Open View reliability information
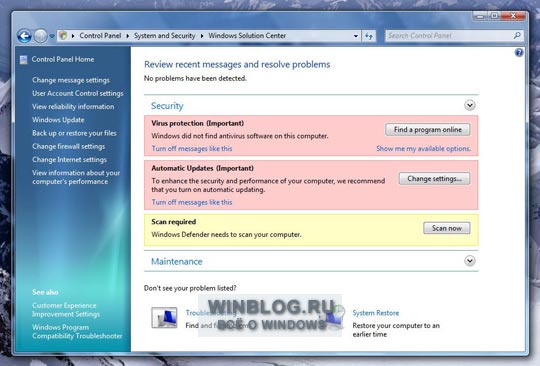 [x=73, y=107]
